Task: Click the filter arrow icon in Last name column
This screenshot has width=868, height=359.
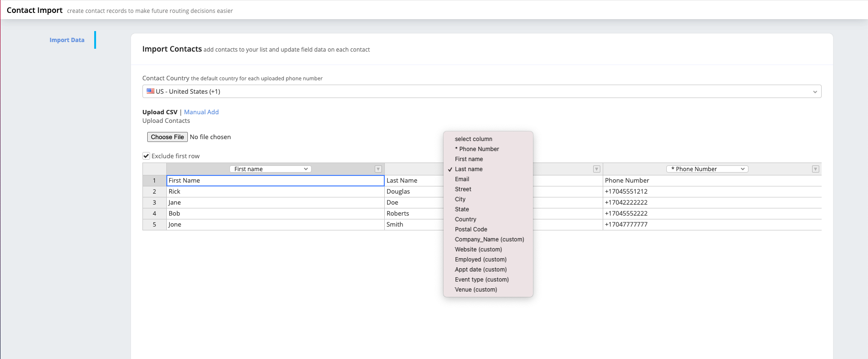Action: point(597,169)
